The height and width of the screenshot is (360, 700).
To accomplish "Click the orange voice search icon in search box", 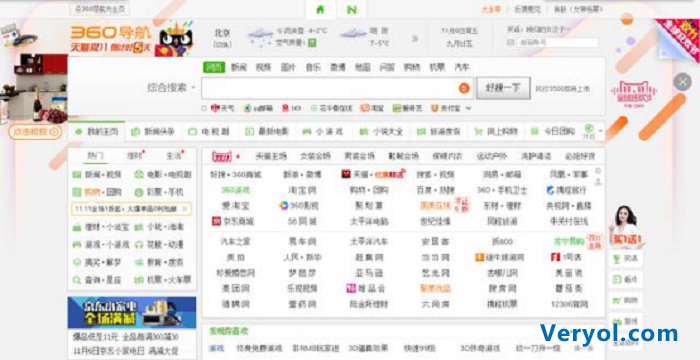I will pyautogui.click(x=464, y=88).
